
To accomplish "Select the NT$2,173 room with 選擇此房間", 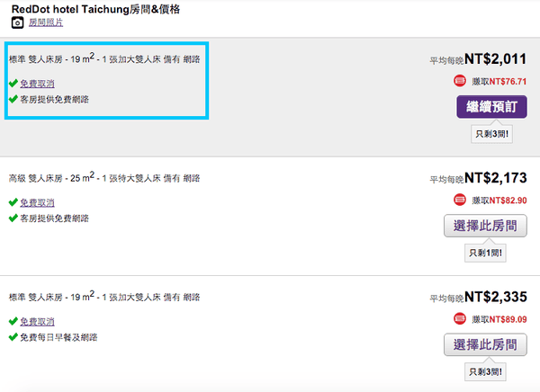I will tap(485, 226).
